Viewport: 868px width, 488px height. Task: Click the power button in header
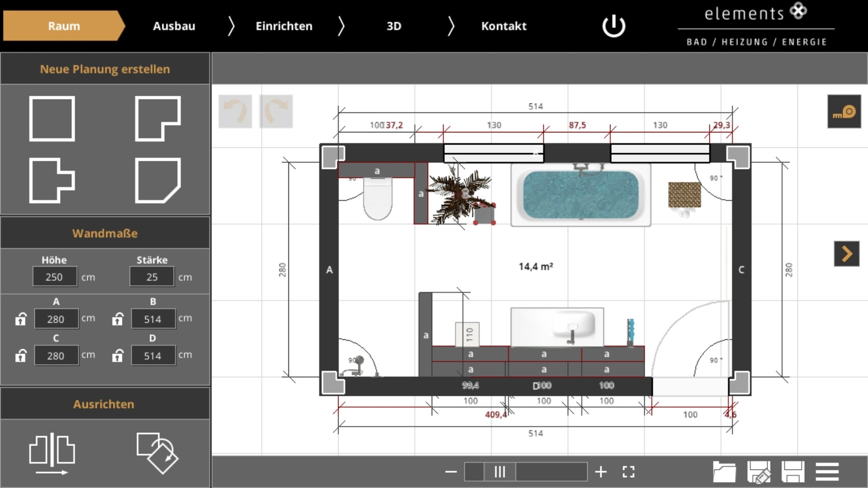tap(613, 26)
